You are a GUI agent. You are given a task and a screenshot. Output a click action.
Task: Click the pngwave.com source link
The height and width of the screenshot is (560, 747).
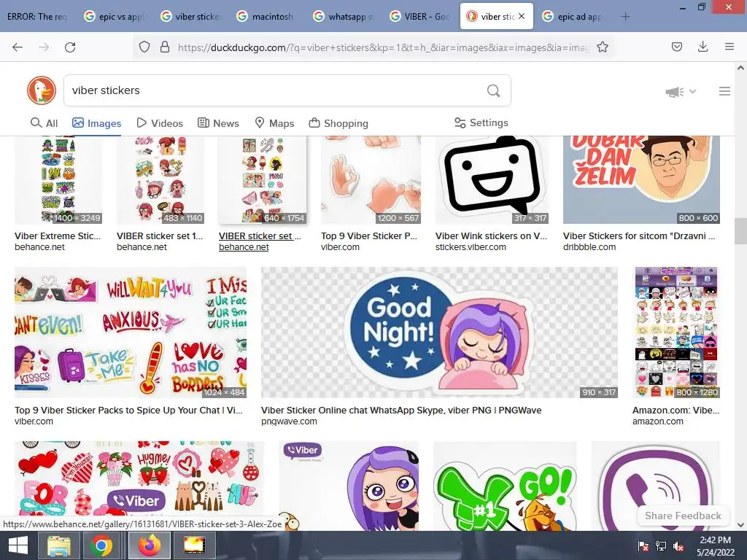tap(289, 421)
